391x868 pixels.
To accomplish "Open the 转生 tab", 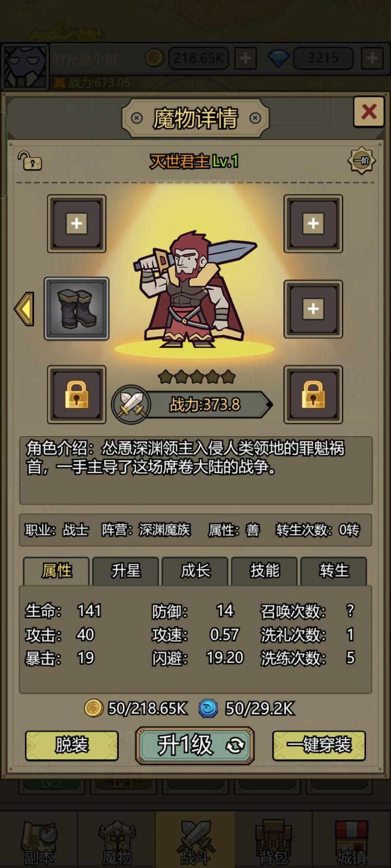I will click(x=334, y=571).
